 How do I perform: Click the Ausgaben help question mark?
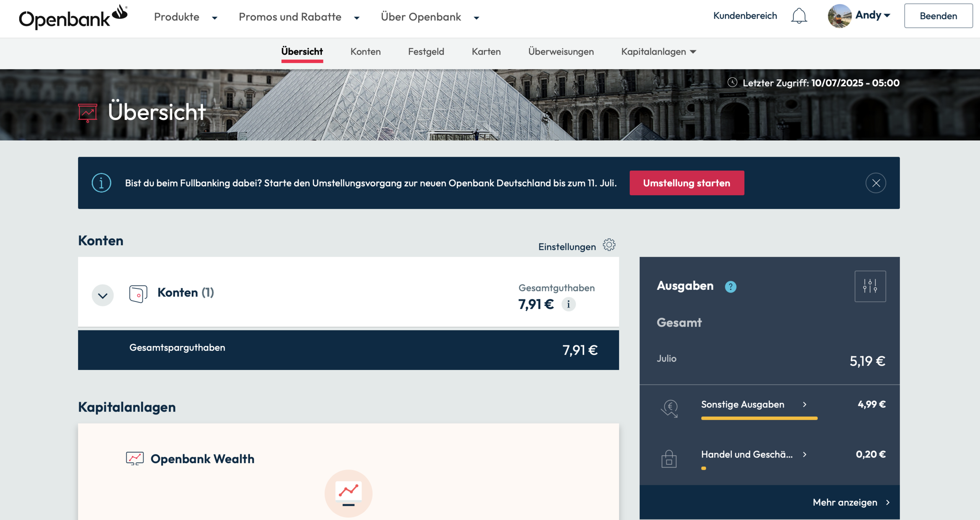730,287
